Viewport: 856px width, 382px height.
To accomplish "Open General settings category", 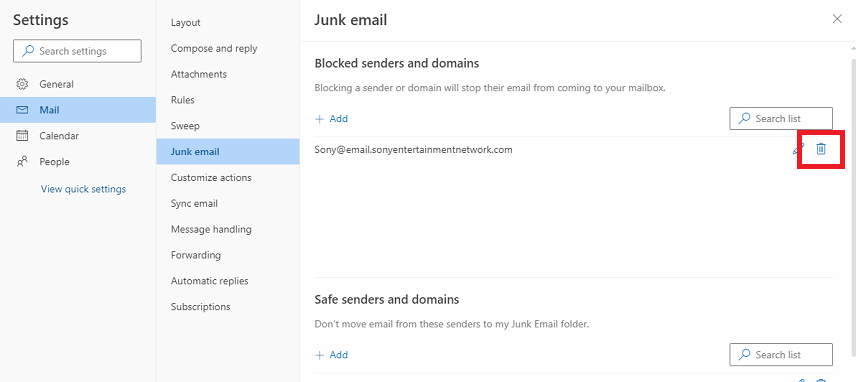I will point(78,84).
